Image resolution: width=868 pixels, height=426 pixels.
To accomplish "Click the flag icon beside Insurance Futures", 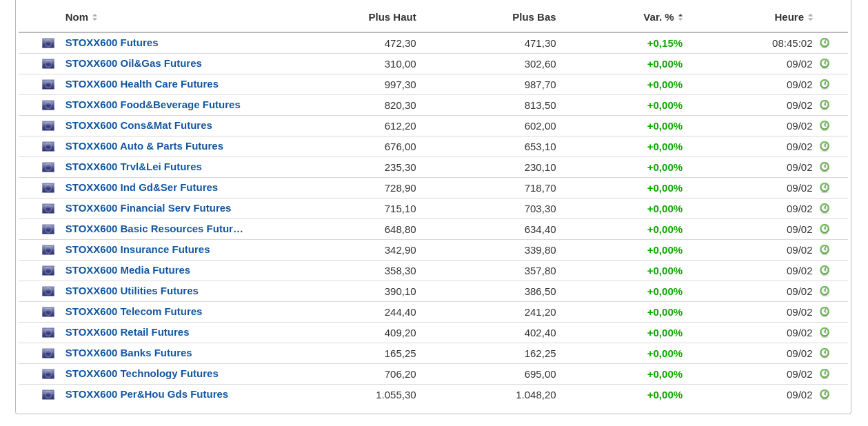I will point(48,250).
